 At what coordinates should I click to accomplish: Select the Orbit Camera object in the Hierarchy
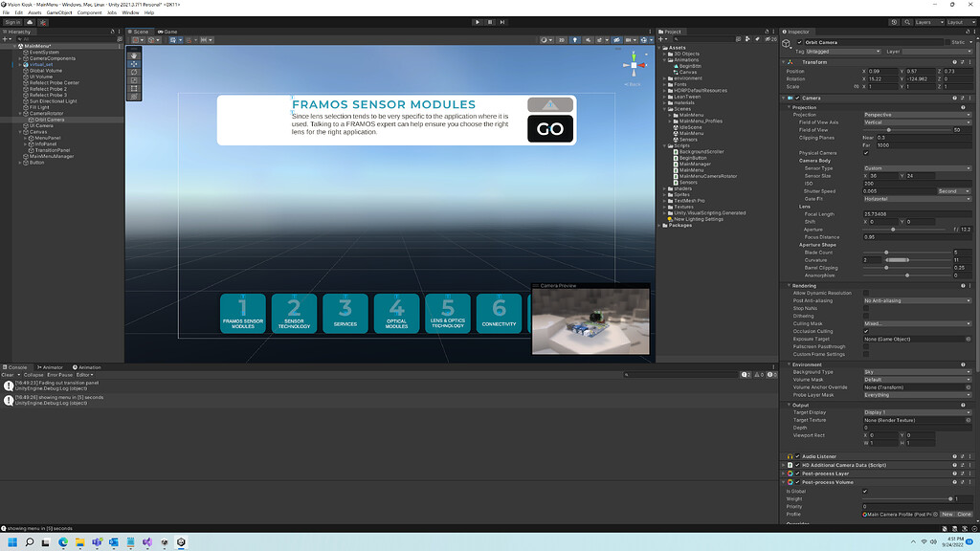[49, 120]
